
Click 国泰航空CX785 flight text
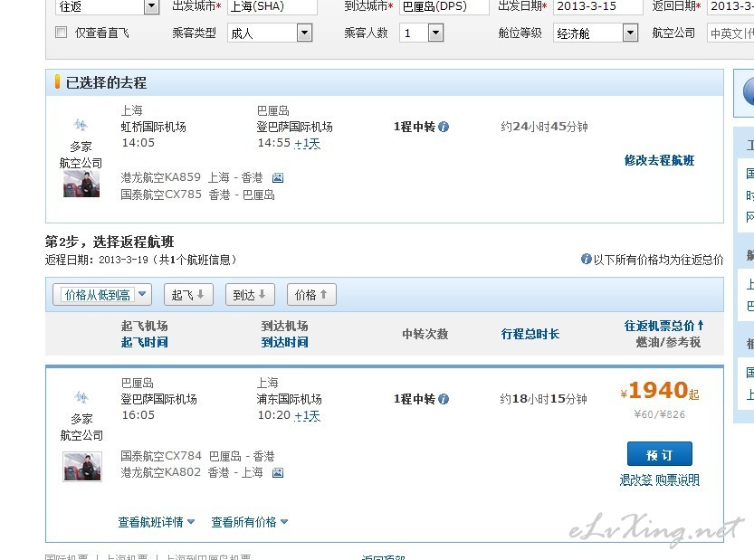[161, 195]
